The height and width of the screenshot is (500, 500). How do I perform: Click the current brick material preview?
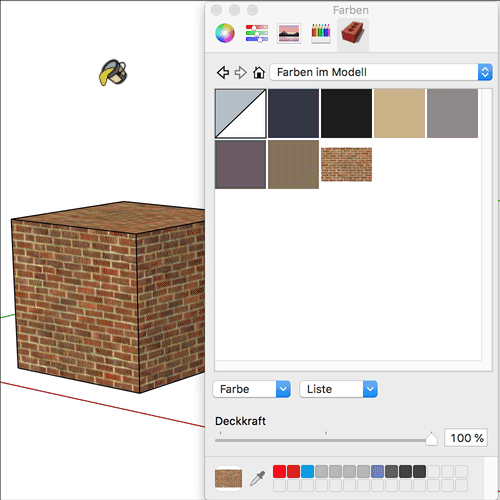(228, 478)
